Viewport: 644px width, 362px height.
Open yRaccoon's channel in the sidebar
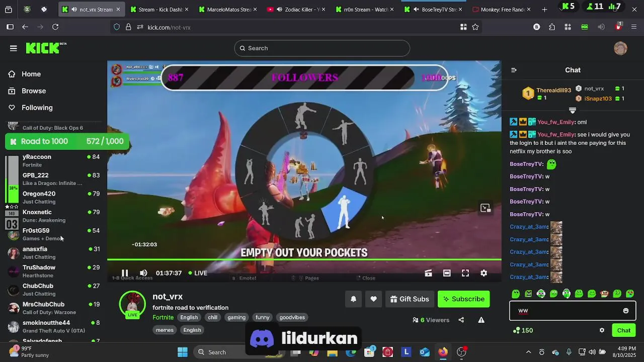point(53,161)
